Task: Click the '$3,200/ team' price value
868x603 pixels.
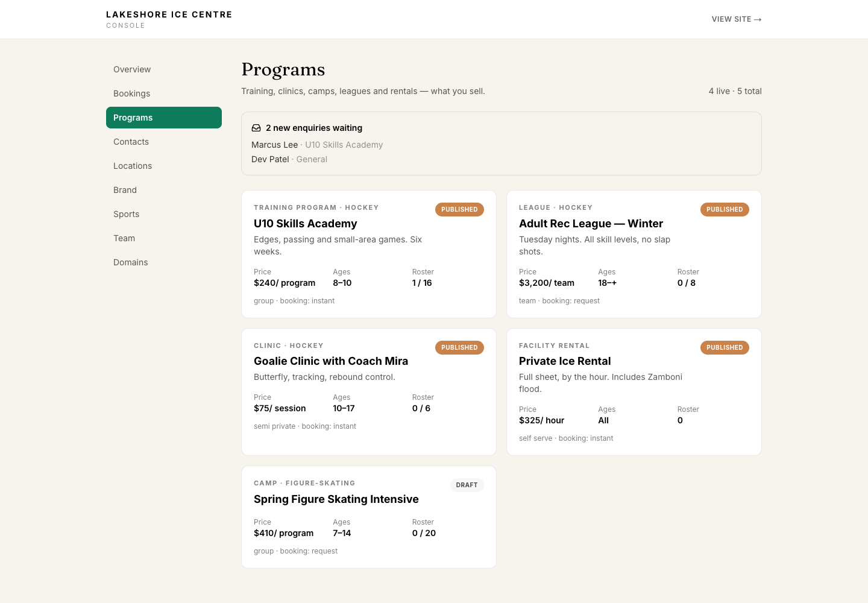Action: 547,283
